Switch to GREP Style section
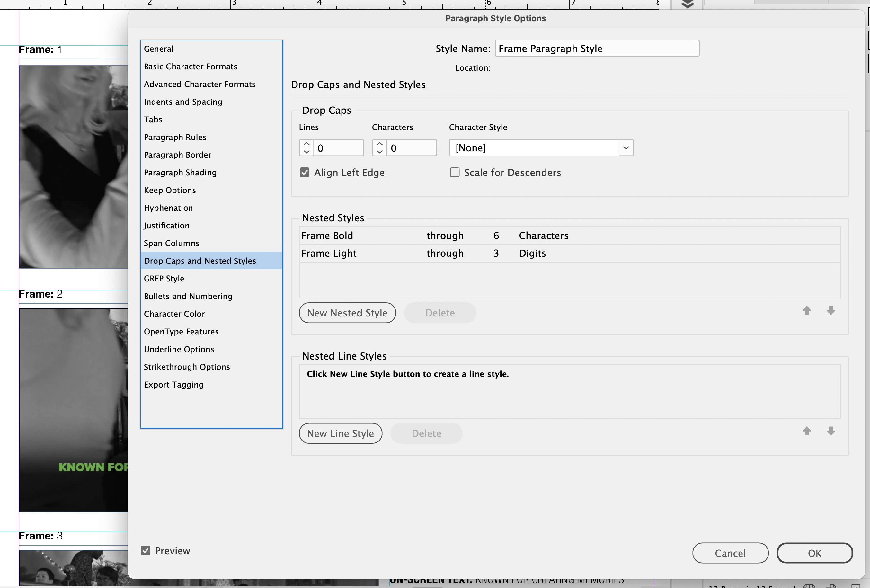 [164, 279]
